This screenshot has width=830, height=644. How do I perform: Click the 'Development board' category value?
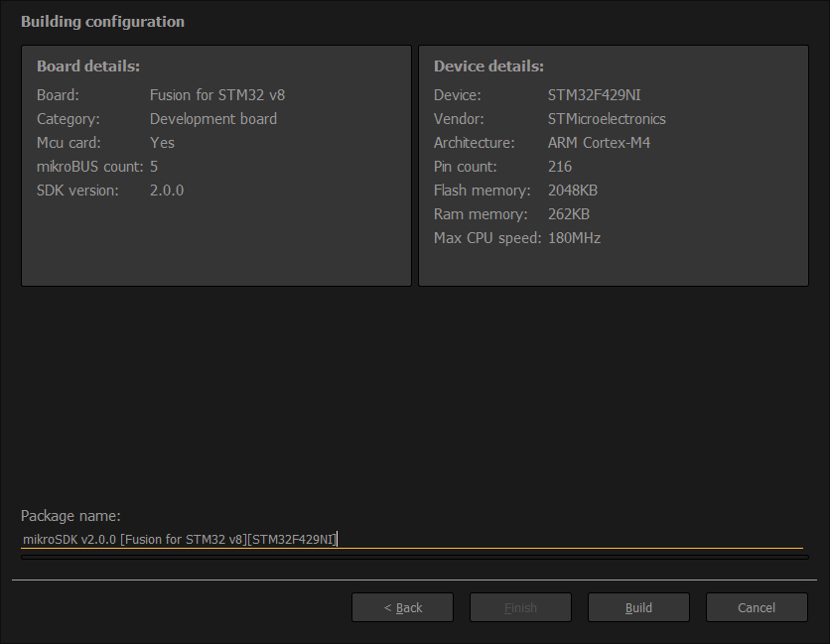click(x=213, y=119)
